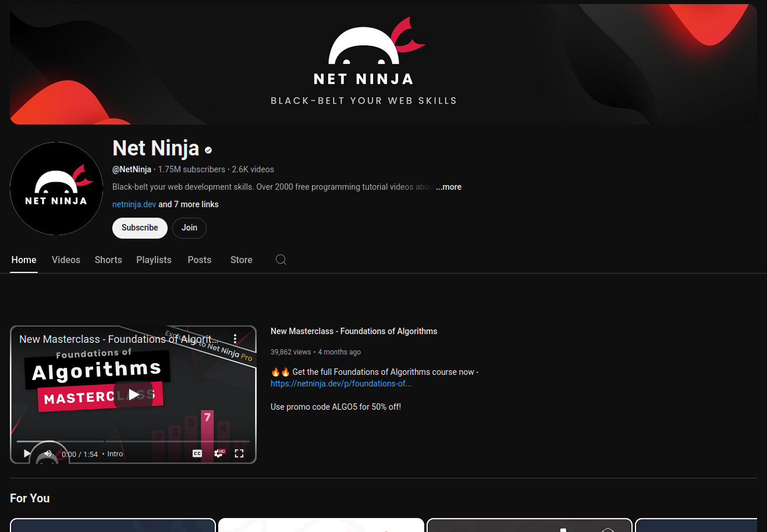Click the Join membership button
Image resolution: width=767 pixels, height=532 pixels.
189,228
